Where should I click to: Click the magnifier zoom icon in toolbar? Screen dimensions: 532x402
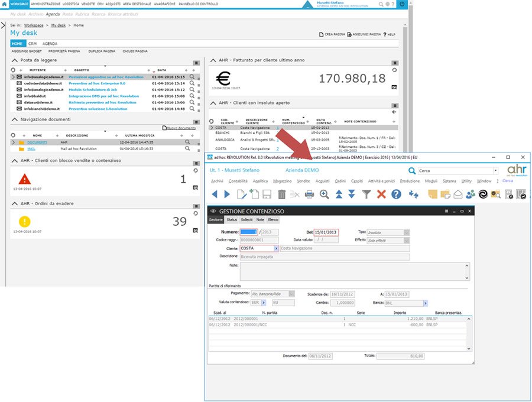pyautogui.click(x=325, y=194)
